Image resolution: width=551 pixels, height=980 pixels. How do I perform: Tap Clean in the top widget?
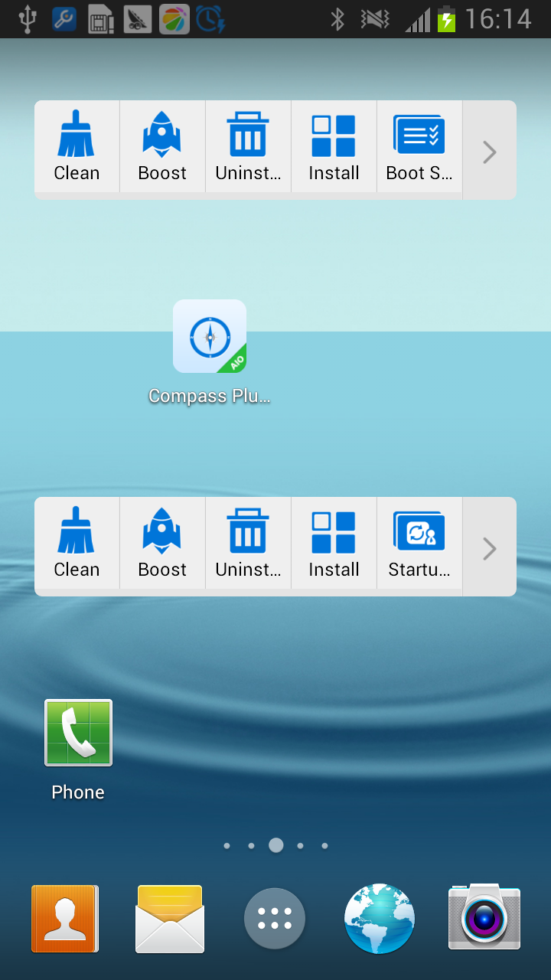pos(77,146)
